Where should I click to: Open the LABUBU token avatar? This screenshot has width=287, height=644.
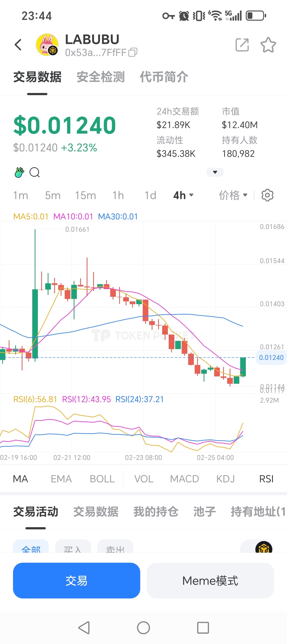pyautogui.click(x=47, y=45)
